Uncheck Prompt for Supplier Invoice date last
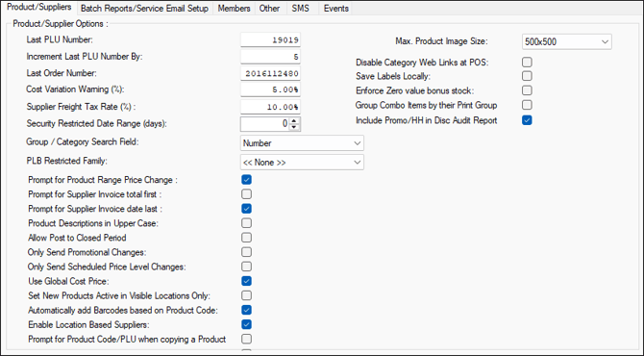644x356 pixels. [x=246, y=209]
